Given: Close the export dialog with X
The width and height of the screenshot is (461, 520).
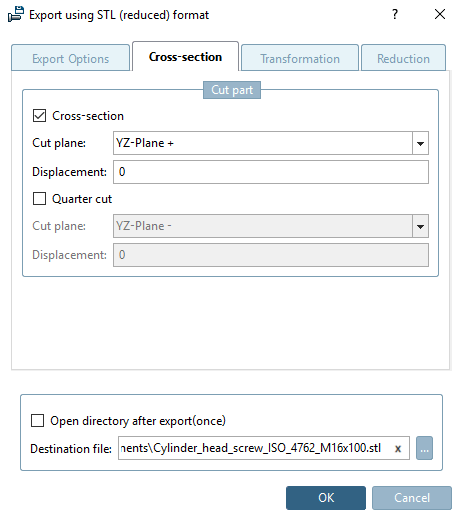Looking at the screenshot, I should point(440,14).
